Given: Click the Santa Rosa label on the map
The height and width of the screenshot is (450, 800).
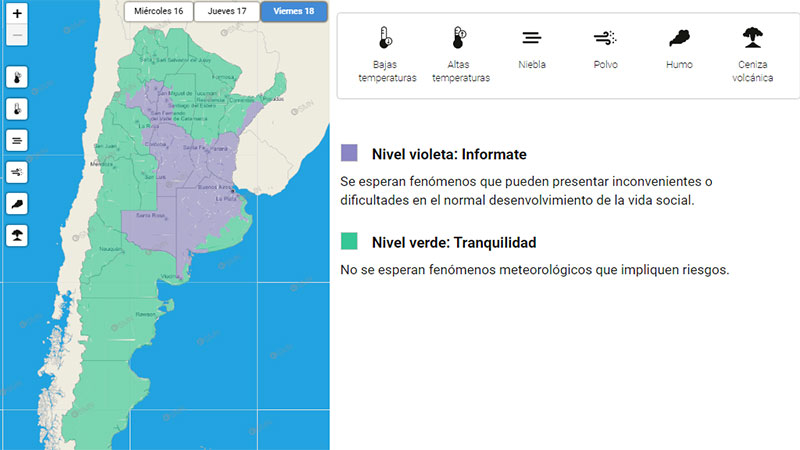Looking at the screenshot, I should pos(150,216).
